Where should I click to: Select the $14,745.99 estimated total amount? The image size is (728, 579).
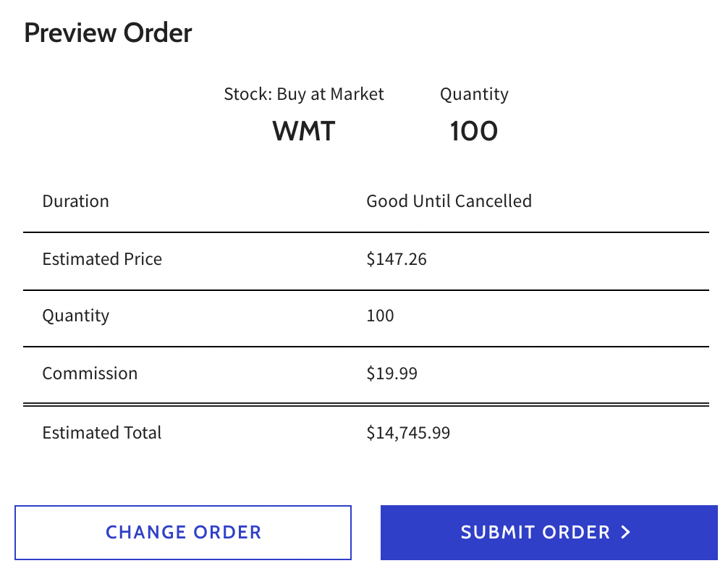pos(408,433)
